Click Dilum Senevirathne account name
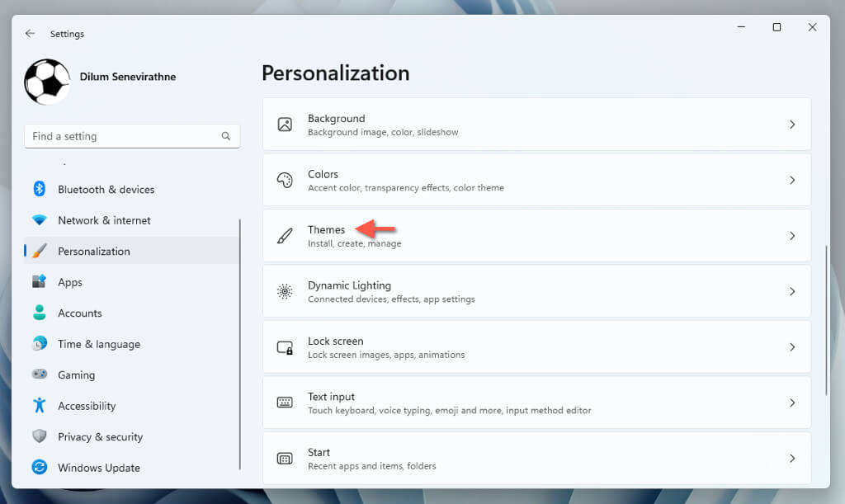Screen dimensions: 845x504 tap(128, 77)
